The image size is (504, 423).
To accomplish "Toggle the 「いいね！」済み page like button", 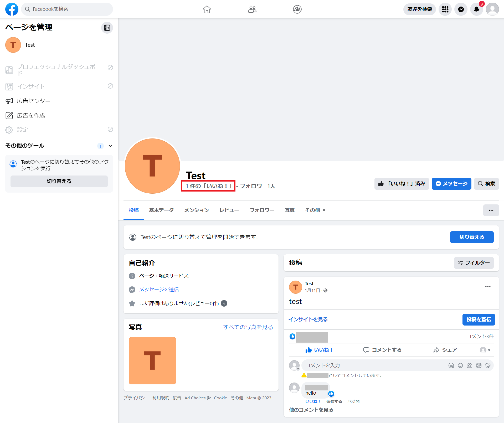I will click(402, 184).
